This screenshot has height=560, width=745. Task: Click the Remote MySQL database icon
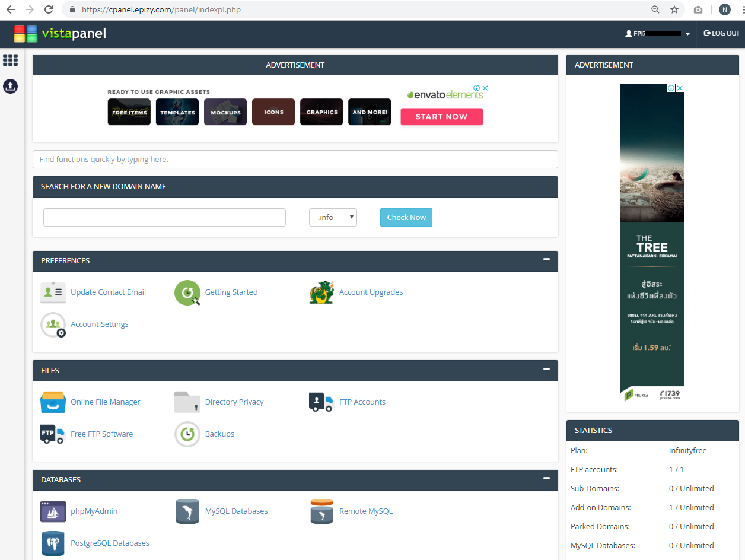click(321, 511)
